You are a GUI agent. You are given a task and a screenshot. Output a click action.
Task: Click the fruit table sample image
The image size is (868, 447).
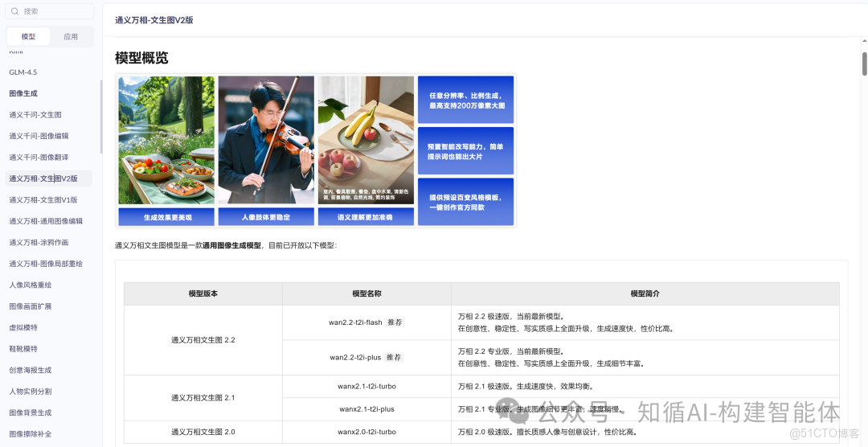[366, 140]
